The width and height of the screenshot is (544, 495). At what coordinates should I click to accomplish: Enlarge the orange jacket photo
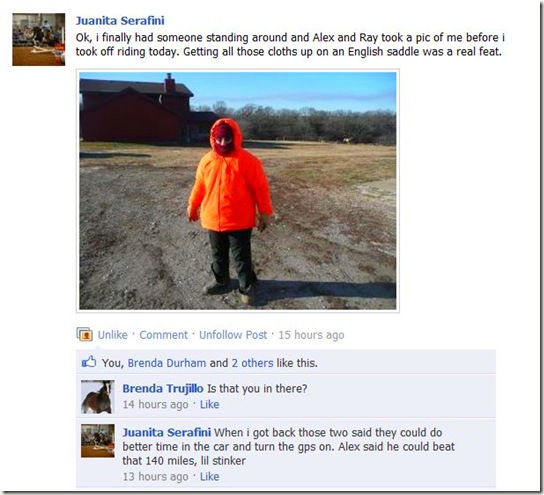[238, 190]
